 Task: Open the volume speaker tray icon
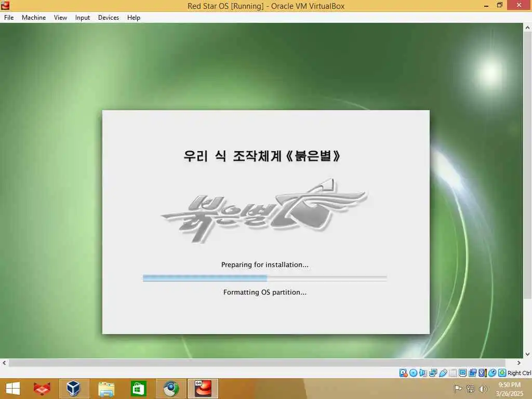pos(483,389)
